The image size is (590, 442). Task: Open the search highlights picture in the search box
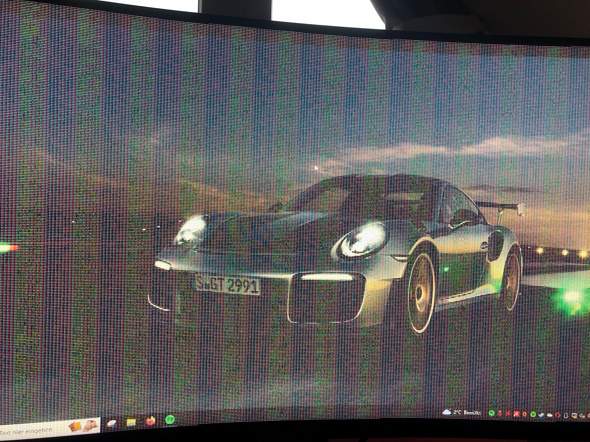click(83, 426)
